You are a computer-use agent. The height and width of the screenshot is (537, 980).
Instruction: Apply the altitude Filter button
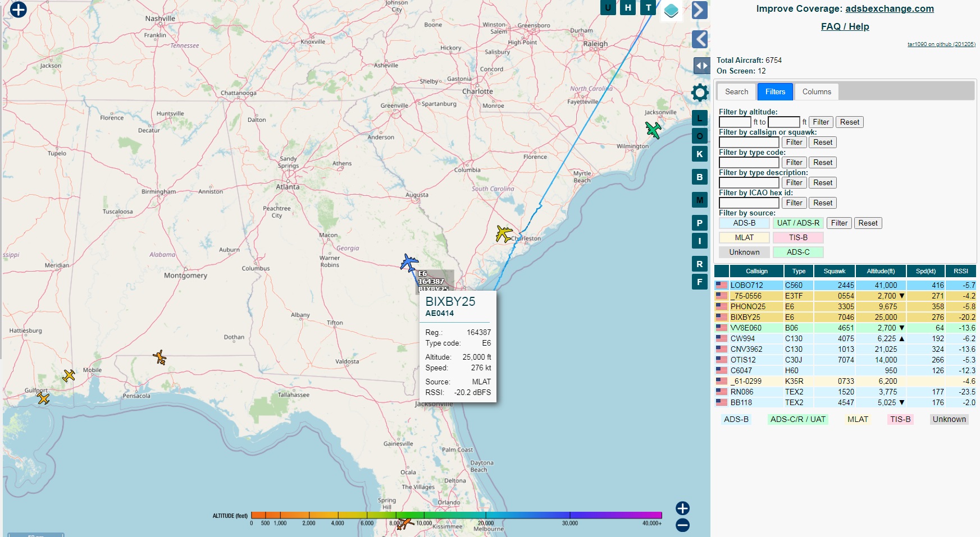point(821,122)
